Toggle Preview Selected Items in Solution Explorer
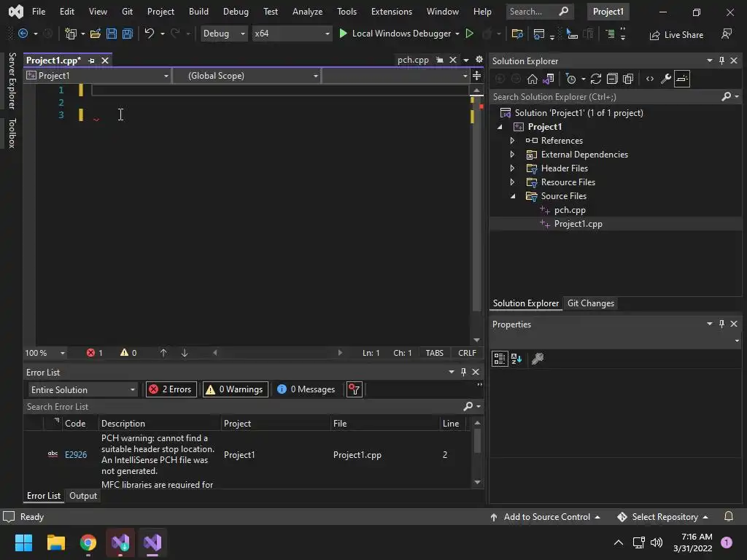This screenshot has width=747, height=560. click(x=682, y=79)
